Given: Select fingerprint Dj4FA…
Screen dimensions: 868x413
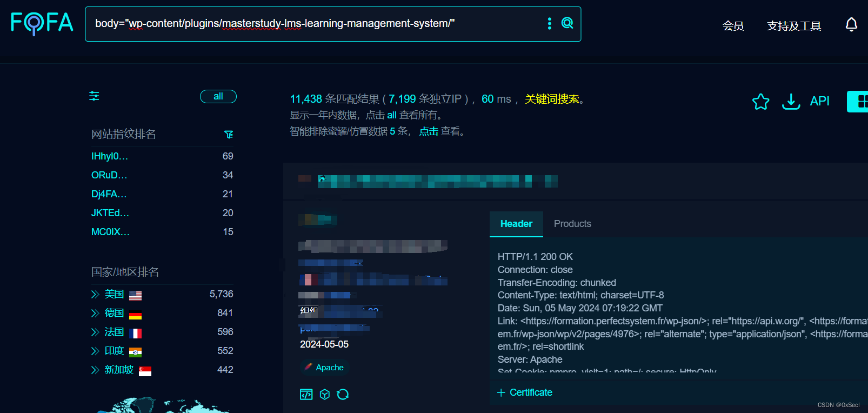Looking at the screenshot, I should click(x=109, y=194).
